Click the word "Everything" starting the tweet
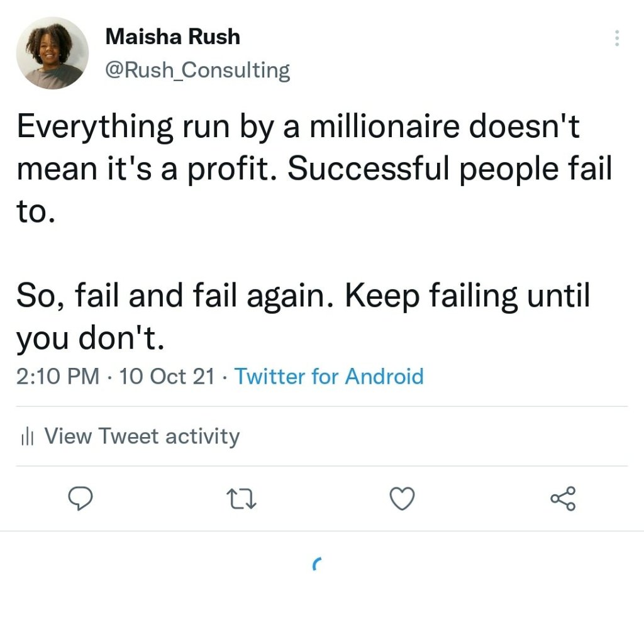Image resolution: width=644 pixels, height=644 pixels. (x=94, y=128)
